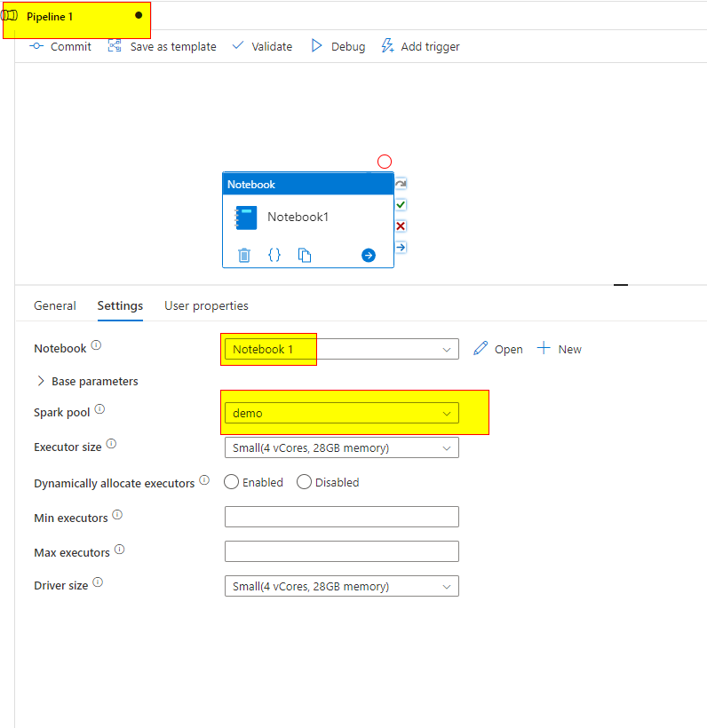
Task: Click the Add trigger lightning icon
Action: tap(387, 45)
